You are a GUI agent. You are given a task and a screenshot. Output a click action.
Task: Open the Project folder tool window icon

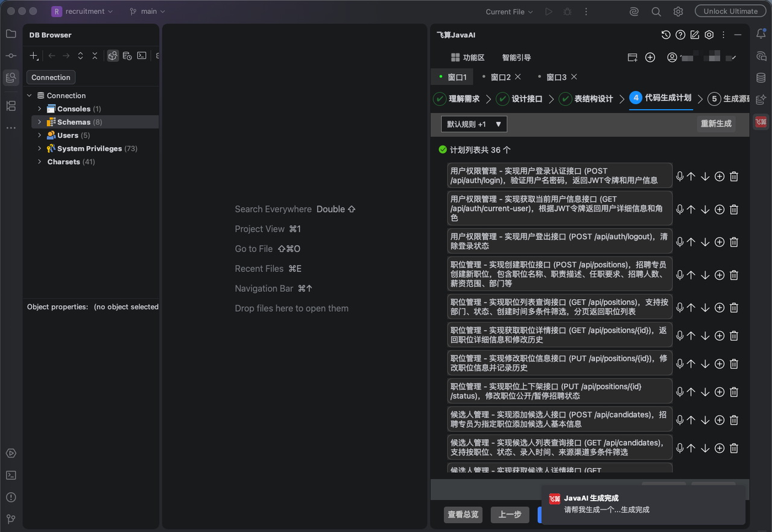(x=11, y=34)
